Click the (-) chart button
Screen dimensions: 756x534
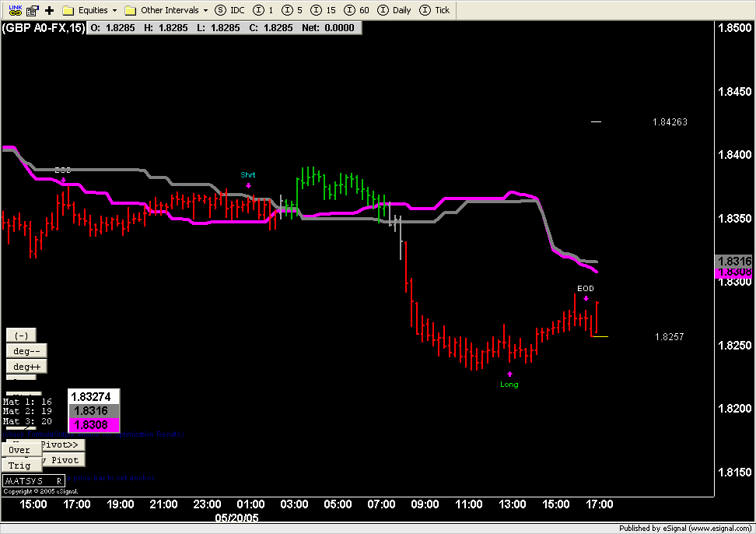(x=21, y=336)
